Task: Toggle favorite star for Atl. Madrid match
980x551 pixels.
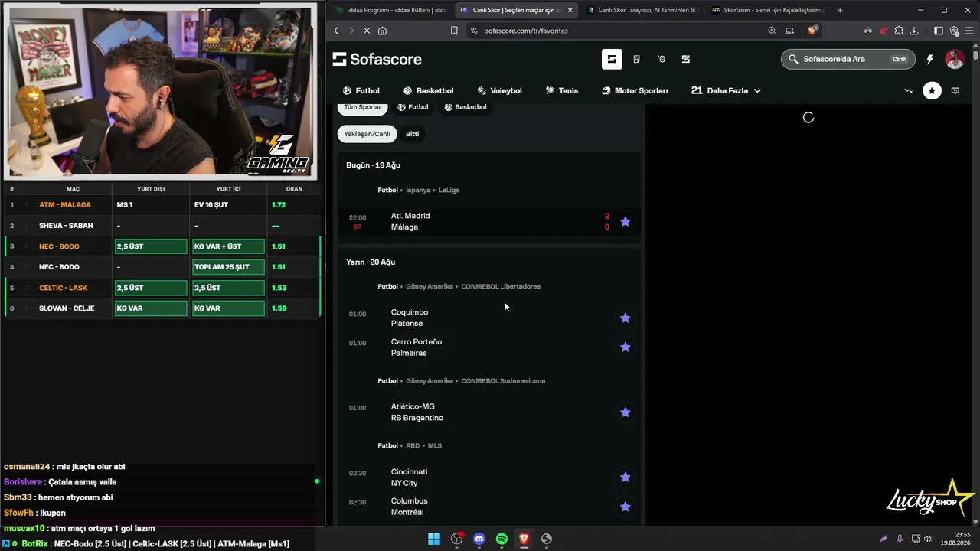Action: (625, 221)
